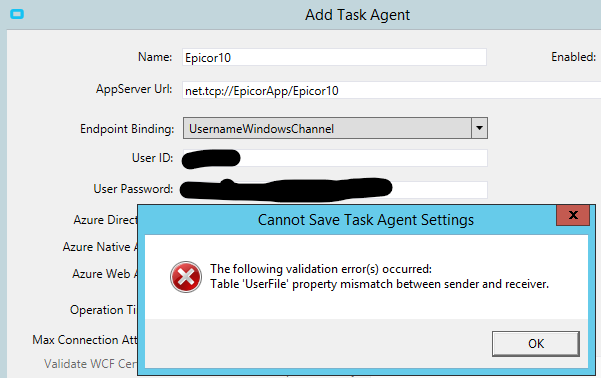This screenshot has height=378, width=601.
Task: Click the UserFile property mismatch error message
Action: [x=379, y=284]
